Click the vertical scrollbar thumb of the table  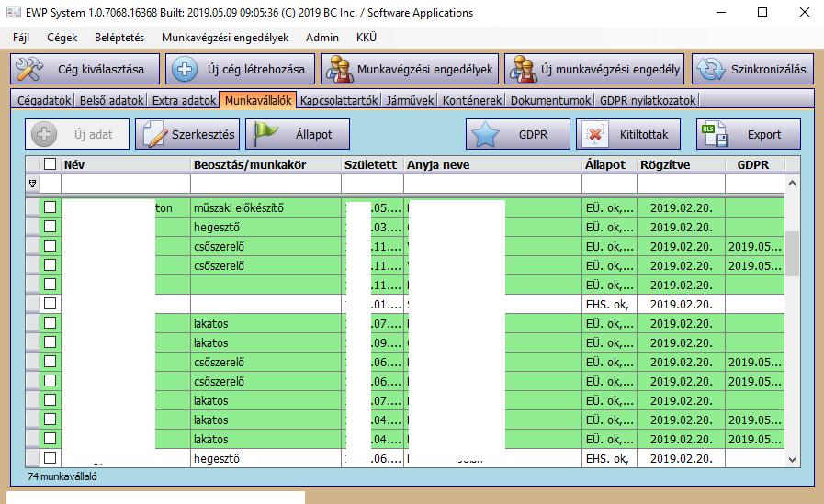pos(793,253)
